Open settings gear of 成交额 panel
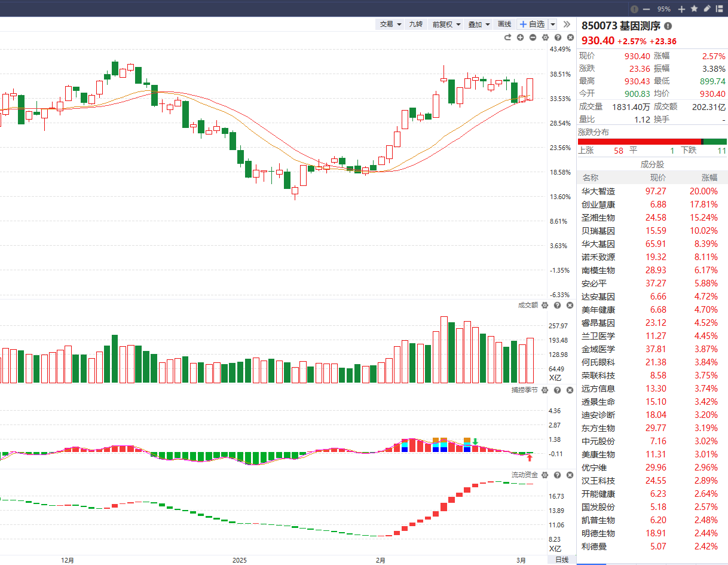728x565 pixels. coord(545,305)
